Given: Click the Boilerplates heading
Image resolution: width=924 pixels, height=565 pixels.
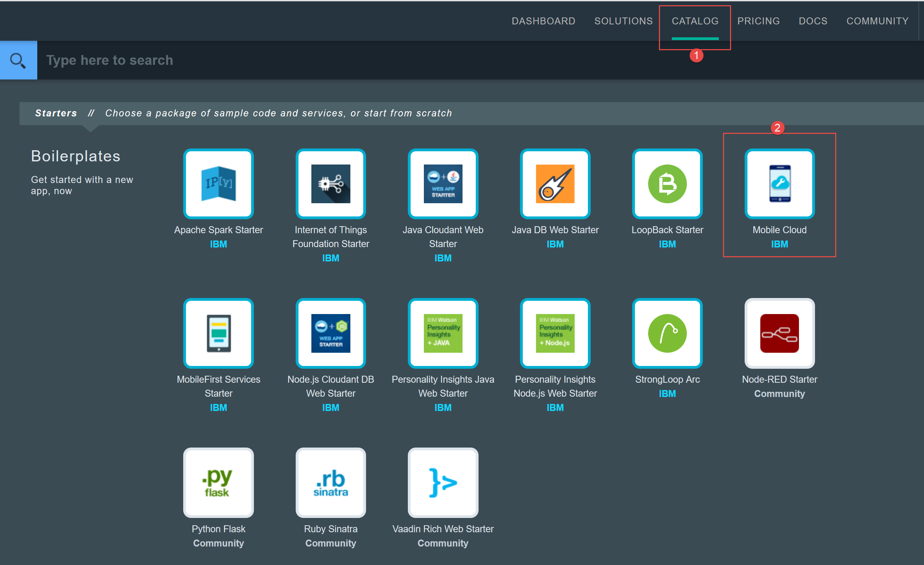Looking at the screenshot, I should [x=75, y=156].
